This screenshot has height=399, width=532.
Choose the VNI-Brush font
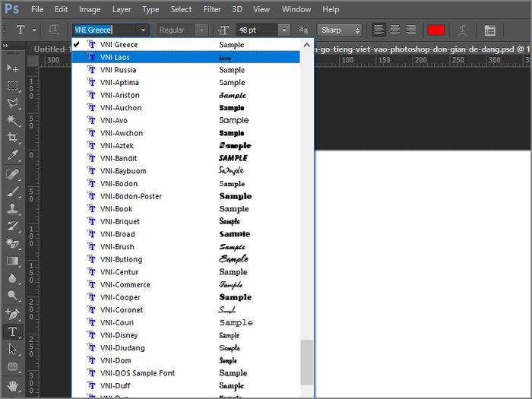[185, 247]
